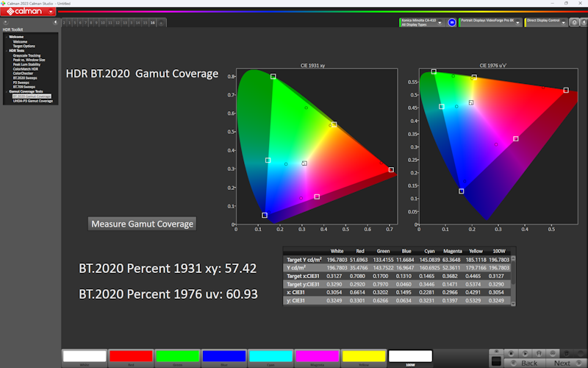Screen dimensions: 588x368
Task: Stop the measurement with the stop icon
Action: 511,353
